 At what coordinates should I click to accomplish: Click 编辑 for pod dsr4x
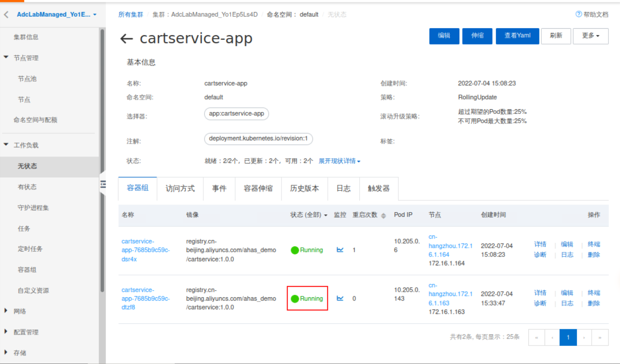coord(567,245)
